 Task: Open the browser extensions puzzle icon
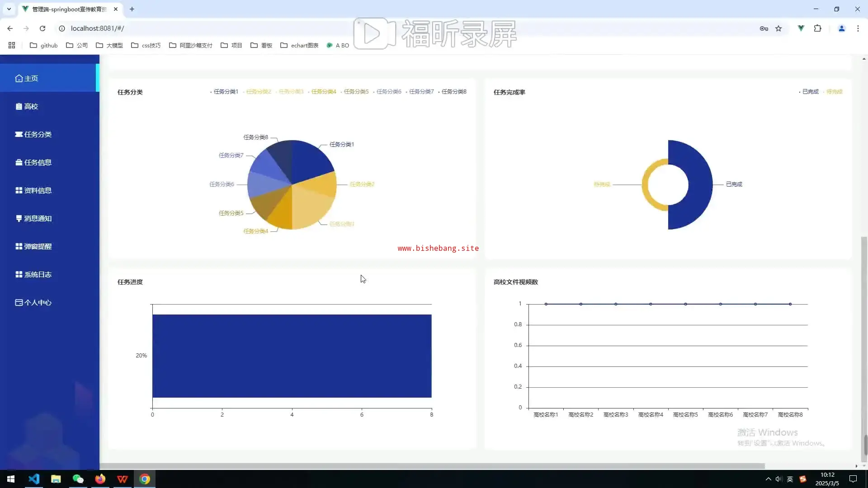(x=817, y=28)
